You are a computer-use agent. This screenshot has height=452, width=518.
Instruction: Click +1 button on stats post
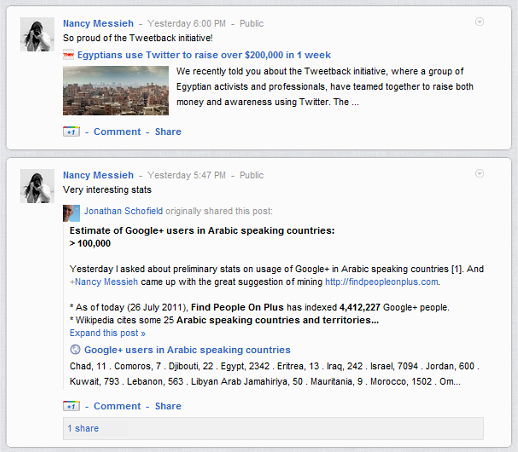click(71, 406)
